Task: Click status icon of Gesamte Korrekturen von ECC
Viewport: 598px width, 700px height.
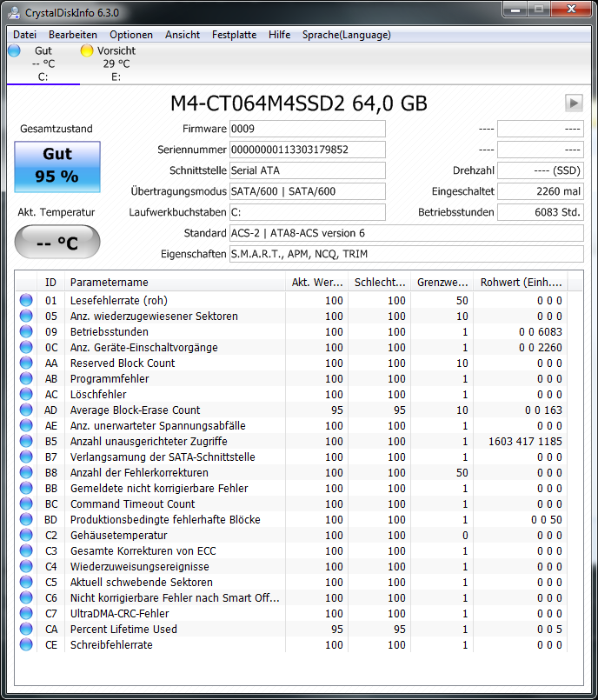Action: [x=26, y=550]
